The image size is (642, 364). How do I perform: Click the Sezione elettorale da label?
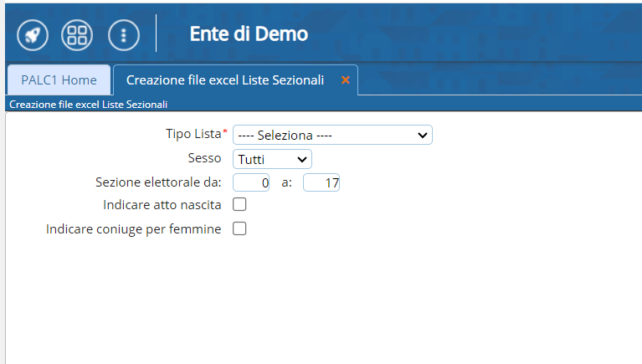pyautogui.click(x=159, y=182)
